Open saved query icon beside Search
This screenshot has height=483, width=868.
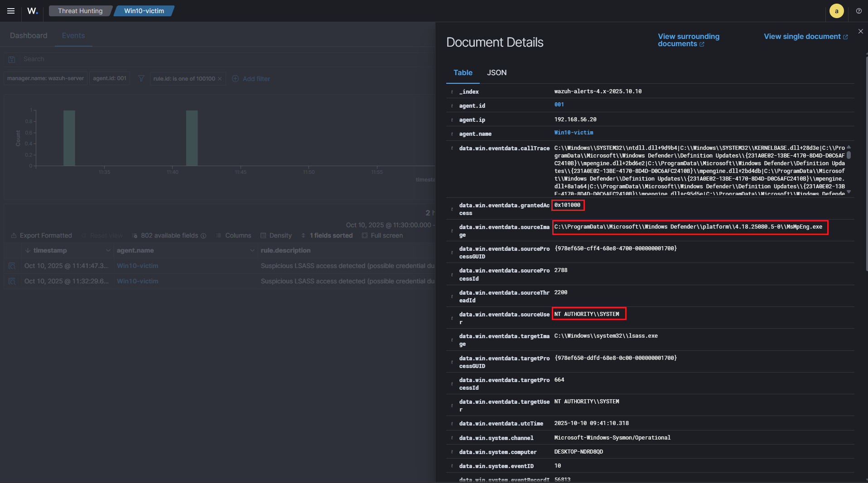tap(12, 59)
